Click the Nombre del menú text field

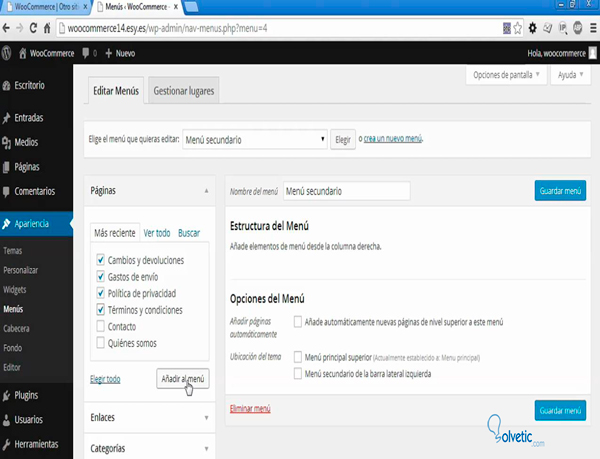(x=347, y=191)
